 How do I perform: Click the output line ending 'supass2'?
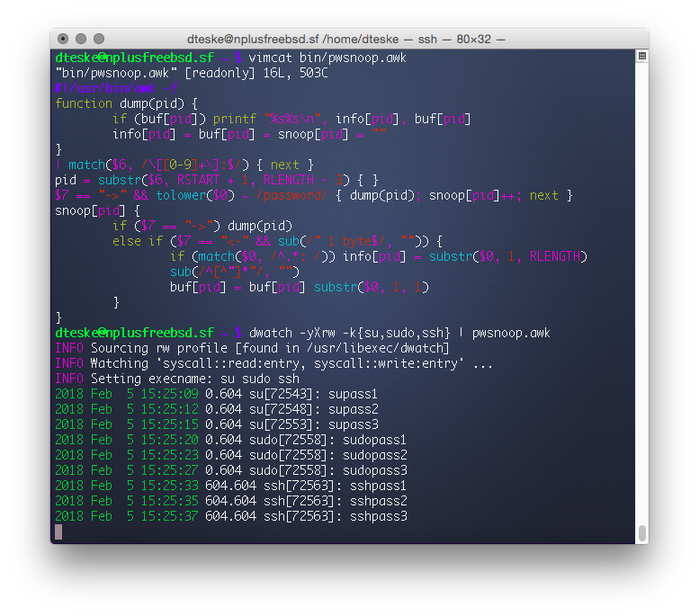click(x=217, y=409)
